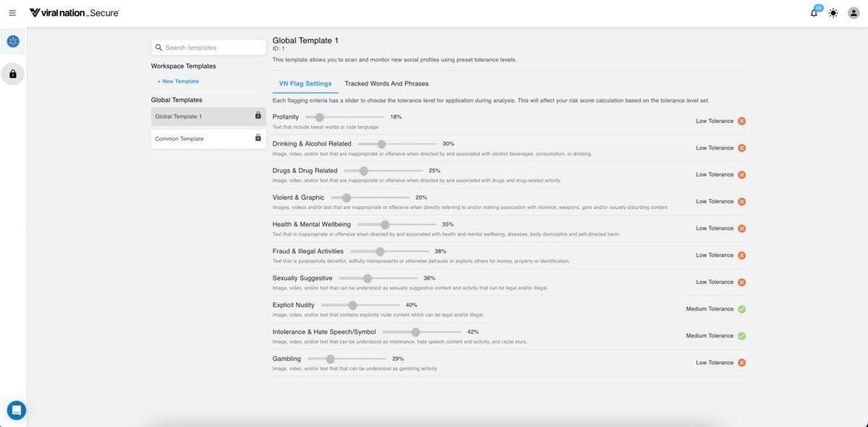The width and height of the screenshot is (868, 427).
Task: Select the blue Secure module icon in sidebar
Action: (12, 41)
